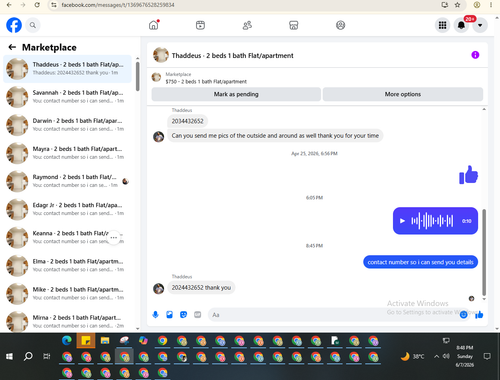Click More options button

tap(403, 94)
